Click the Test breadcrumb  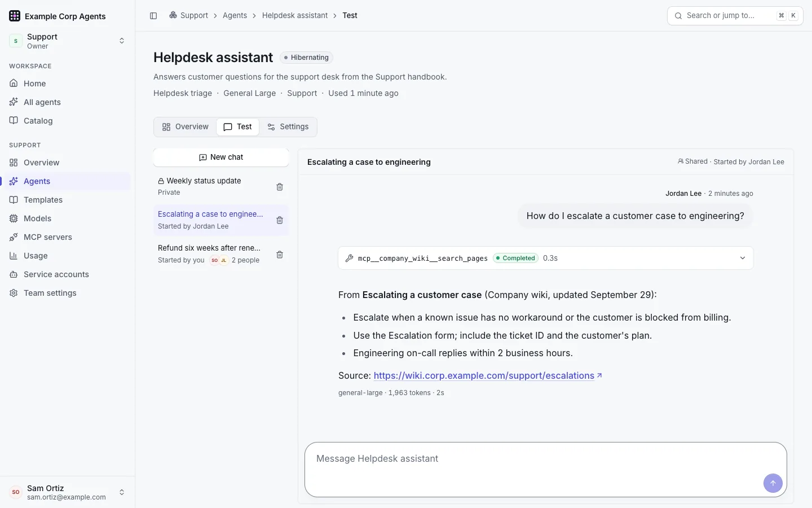(350, 15)
